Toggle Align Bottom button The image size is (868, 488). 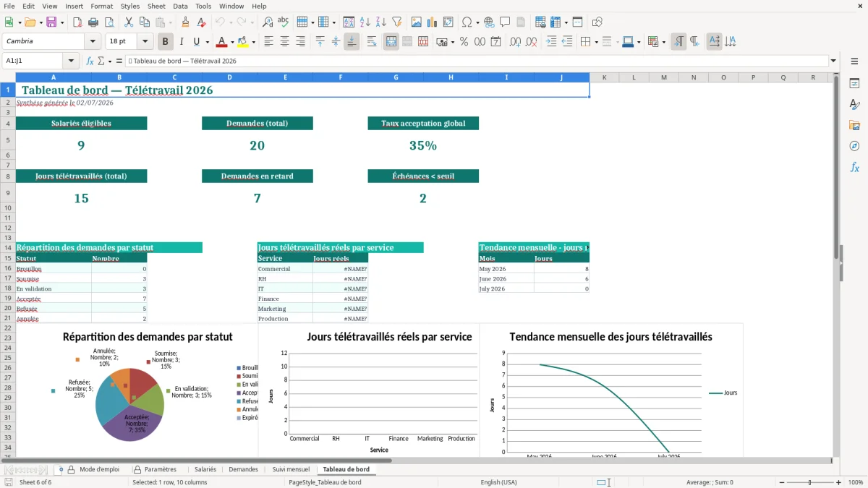pos(352,42)
